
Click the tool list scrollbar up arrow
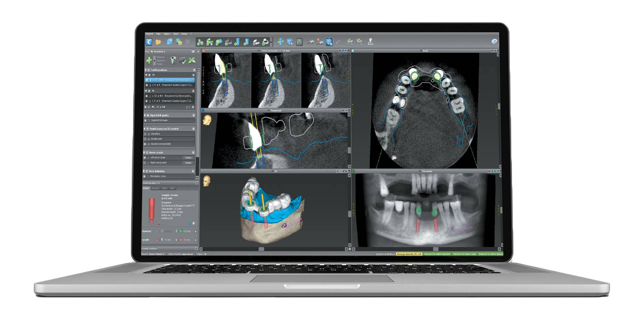(199, 70)
